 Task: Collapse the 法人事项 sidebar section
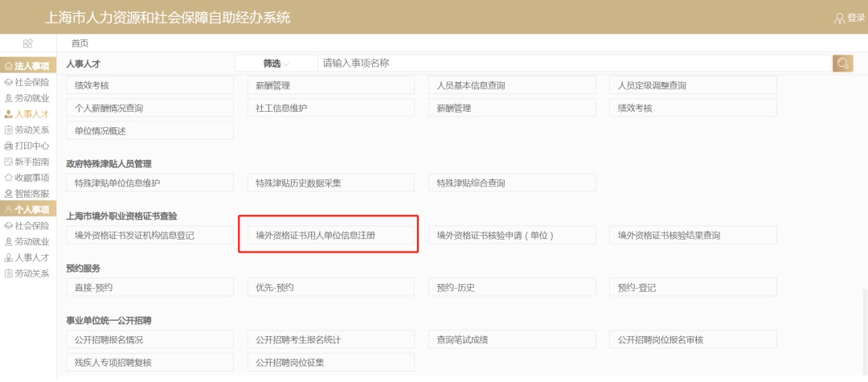tap(27, 66)
